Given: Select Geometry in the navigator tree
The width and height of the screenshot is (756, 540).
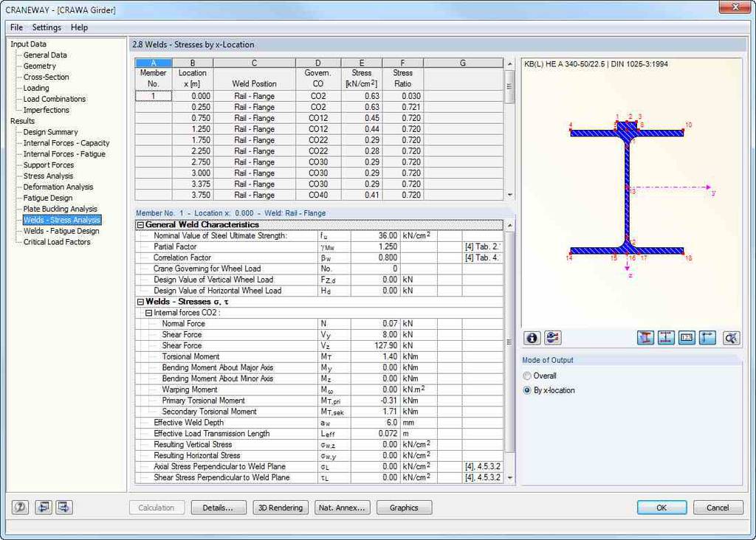Looking at the screenshot, I should click(x=40, y=66).
